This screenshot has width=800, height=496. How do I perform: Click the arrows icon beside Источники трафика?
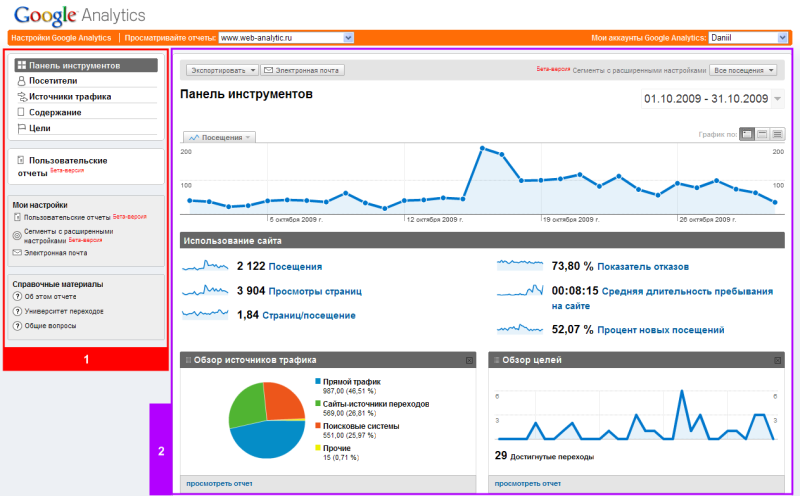(x=22, y=96)
